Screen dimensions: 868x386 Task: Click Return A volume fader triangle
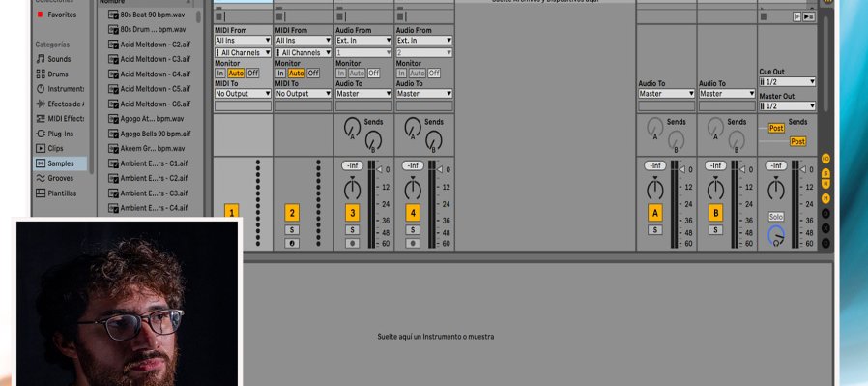[x=682, y=169]
